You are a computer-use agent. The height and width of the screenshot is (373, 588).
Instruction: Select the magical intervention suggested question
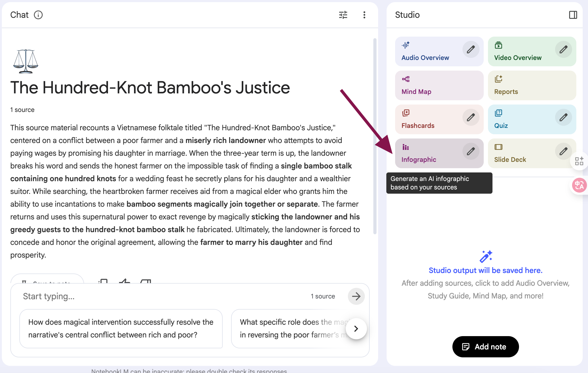pos(121,328)
